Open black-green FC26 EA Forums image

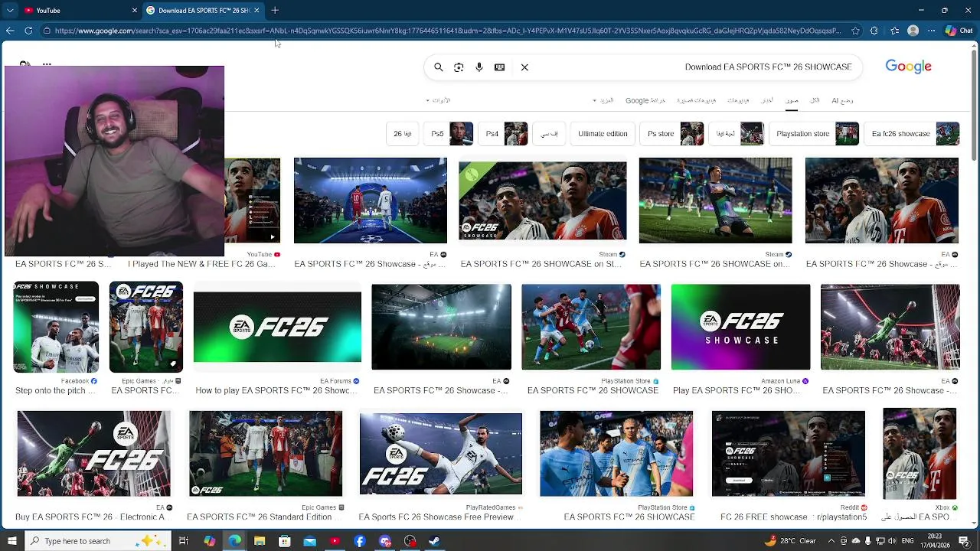pos(277,327)
